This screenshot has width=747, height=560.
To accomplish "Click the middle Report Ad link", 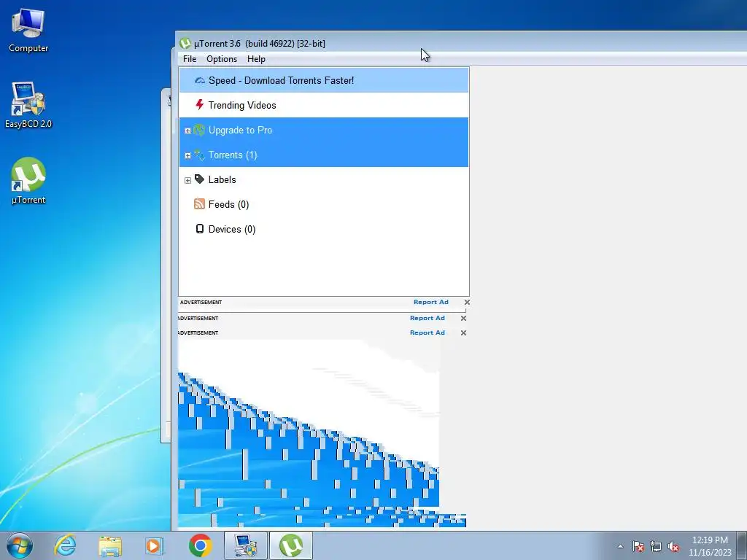I will click(x=427, y=318).
